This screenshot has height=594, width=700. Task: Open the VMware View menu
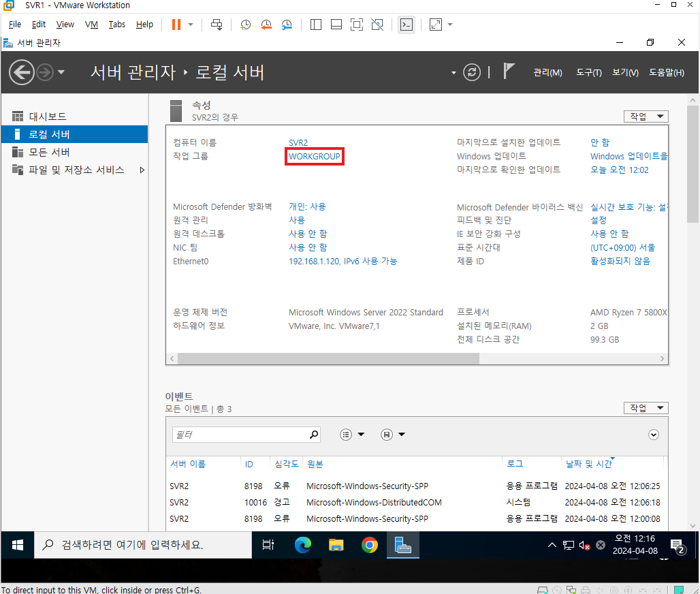[65, 25]
